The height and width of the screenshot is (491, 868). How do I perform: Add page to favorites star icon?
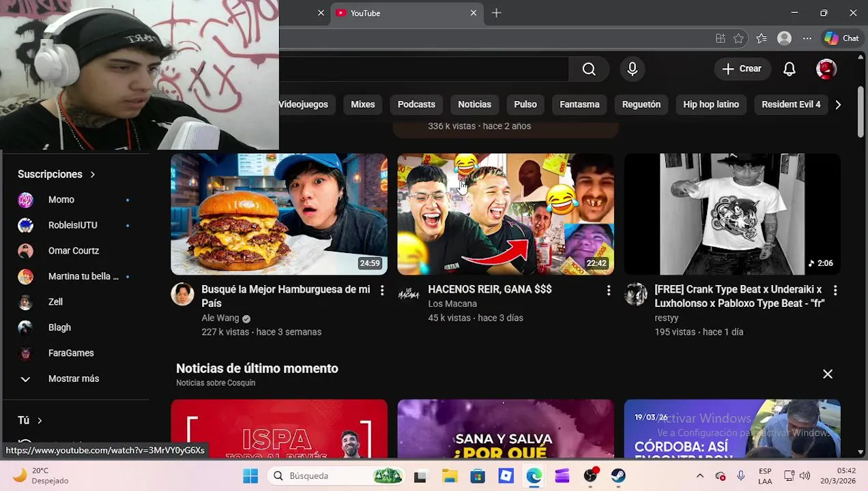coord(738,39)
